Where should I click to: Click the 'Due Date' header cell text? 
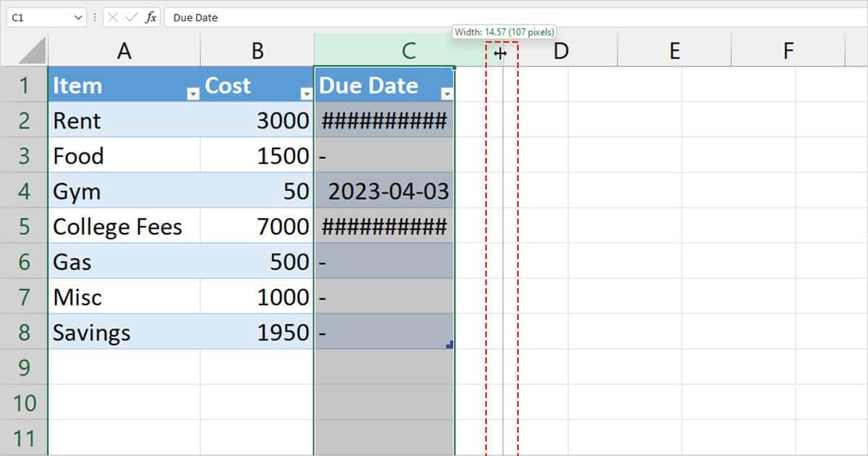(x=368, y=85)
